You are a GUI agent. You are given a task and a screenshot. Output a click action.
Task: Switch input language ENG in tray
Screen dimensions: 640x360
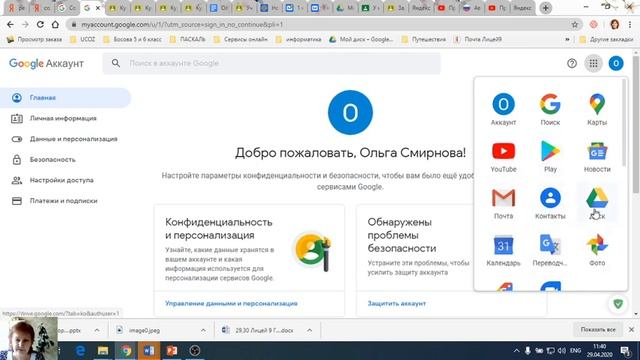click(x=576, y=351)
